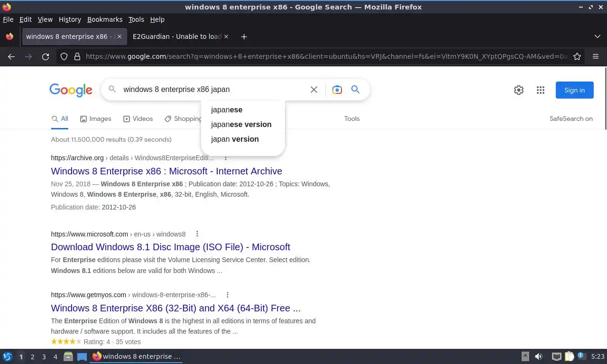View site security padlock information

pos(77,56)
